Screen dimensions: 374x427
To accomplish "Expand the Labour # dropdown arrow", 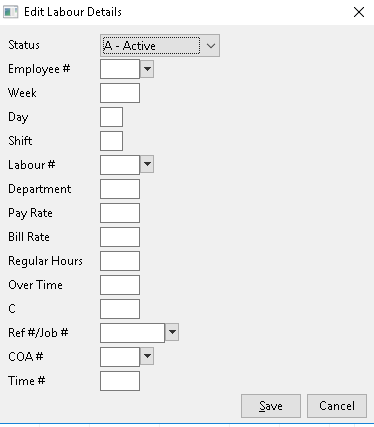I will click(147, 164).
